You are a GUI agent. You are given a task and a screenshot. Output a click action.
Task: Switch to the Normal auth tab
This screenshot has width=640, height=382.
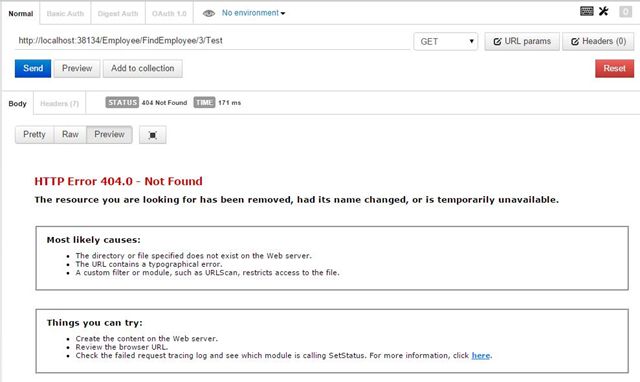[21, 13]
